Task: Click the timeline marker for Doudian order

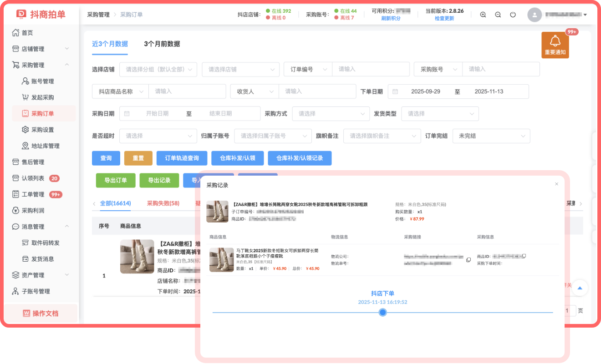Action: (x=383, y=312)
